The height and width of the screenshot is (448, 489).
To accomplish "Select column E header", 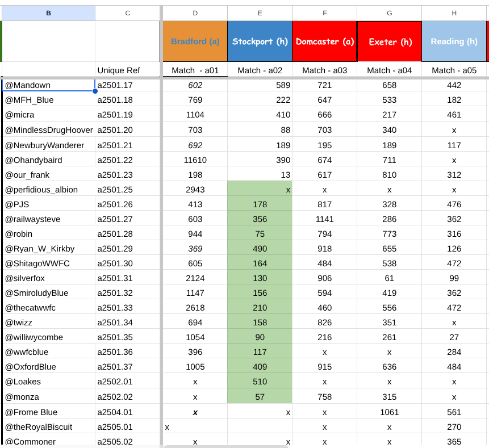I will [260, 12].
